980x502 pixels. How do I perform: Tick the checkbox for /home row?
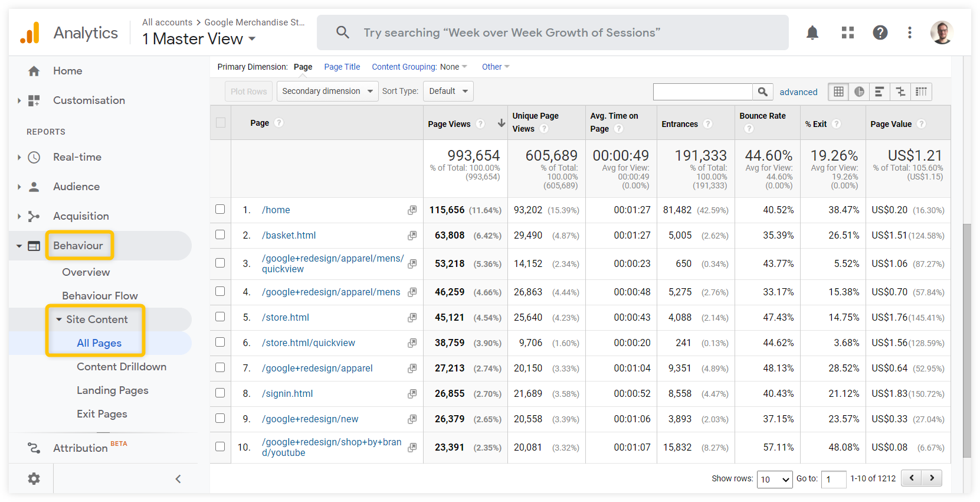[x=220, y=209]
